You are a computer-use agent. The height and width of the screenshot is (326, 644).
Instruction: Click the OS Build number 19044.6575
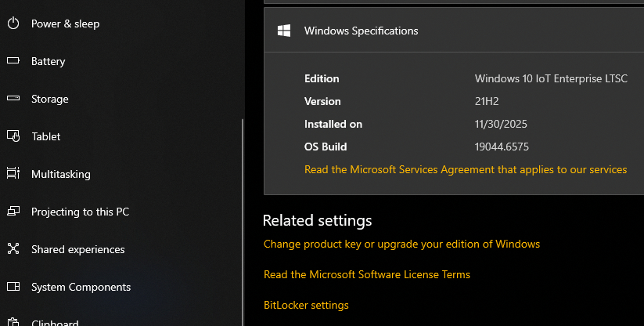point(503,147)
